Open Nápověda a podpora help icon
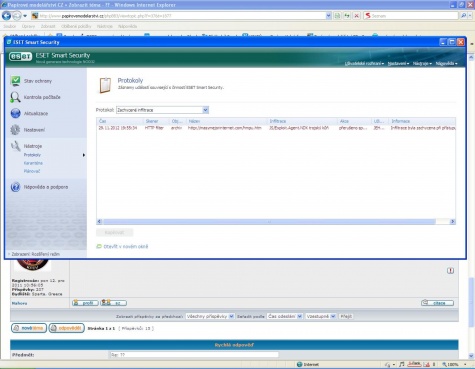The image size is (475, 369). pyautogui.click(x=15, y=187)
